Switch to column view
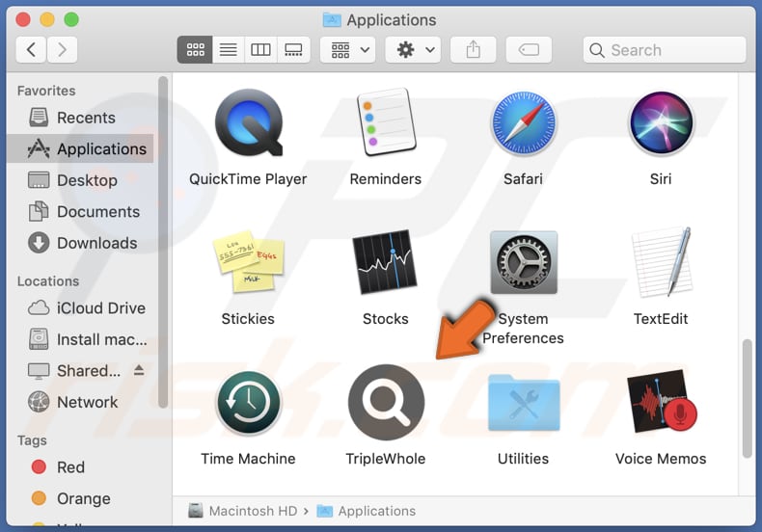The image size is (762, 532). 260,49
